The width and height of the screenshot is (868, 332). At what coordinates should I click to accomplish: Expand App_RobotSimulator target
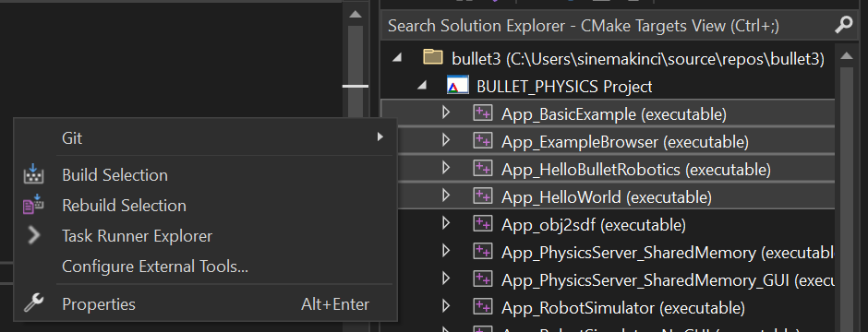(446, 306)
